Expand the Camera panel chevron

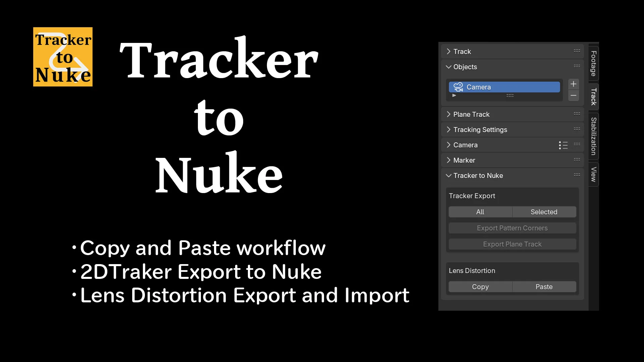click(448, 145)
